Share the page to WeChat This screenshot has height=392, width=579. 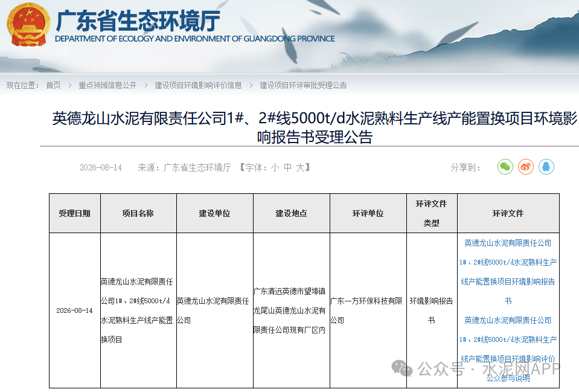pos(505,167)
